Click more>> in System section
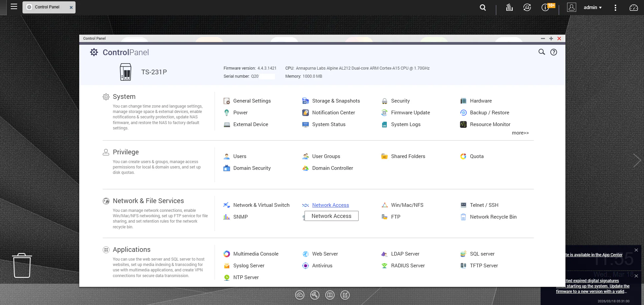Viewport: 644px width, 305px height. [520, 133]
